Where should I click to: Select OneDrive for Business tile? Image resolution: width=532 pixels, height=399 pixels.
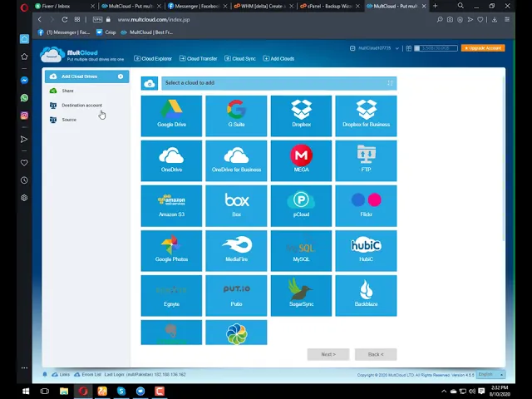(x=236, y=160)
